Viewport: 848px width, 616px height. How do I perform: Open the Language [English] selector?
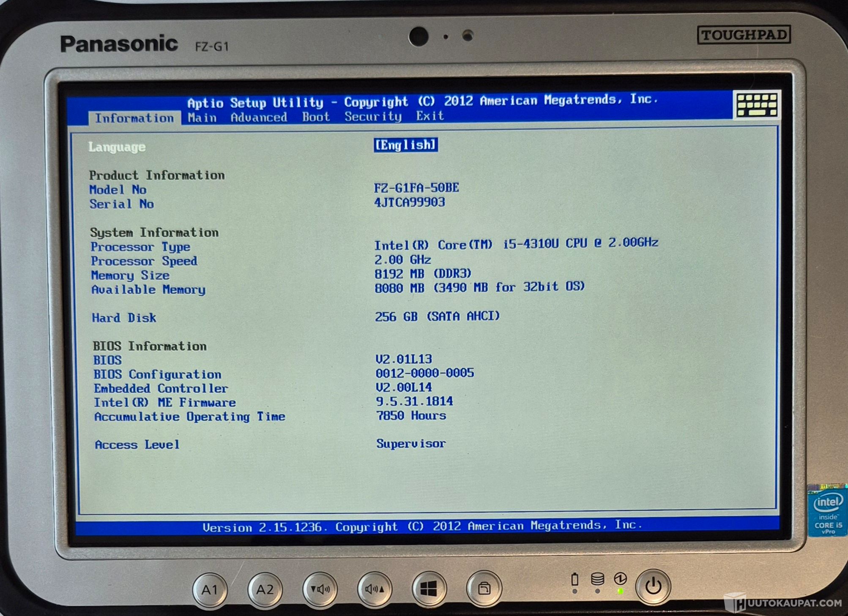tap(405, 145)
